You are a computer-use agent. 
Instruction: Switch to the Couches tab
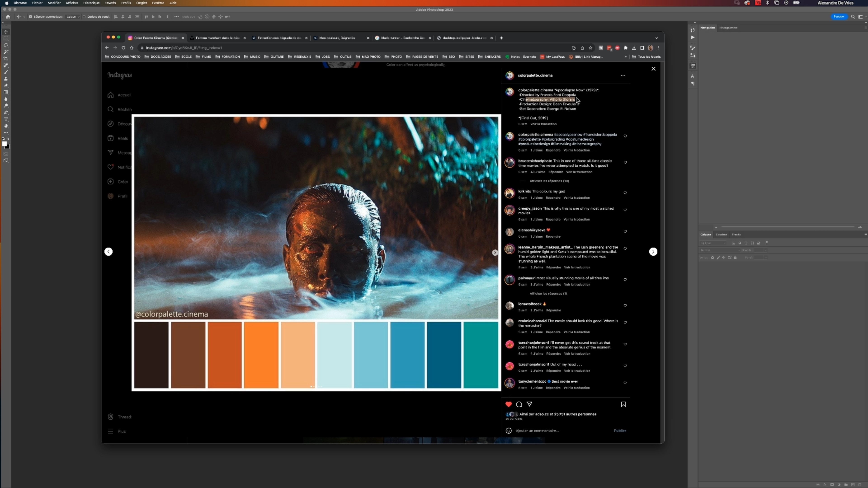click(x=721, y=235)
